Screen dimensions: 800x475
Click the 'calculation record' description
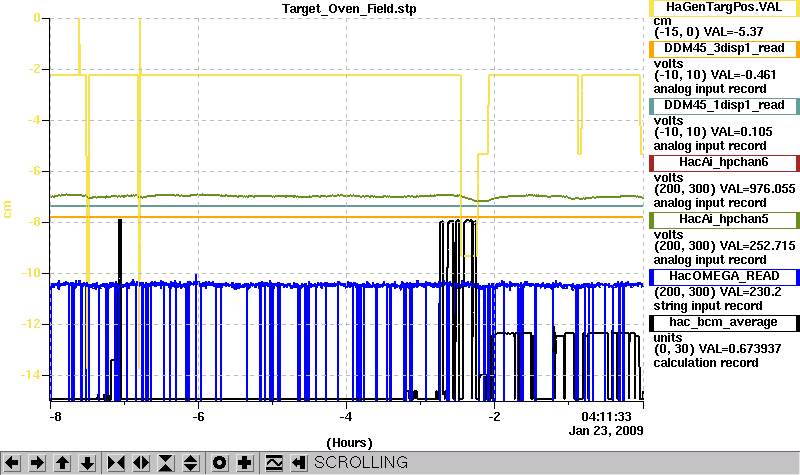pyautogui.click(x=706, y=363)
